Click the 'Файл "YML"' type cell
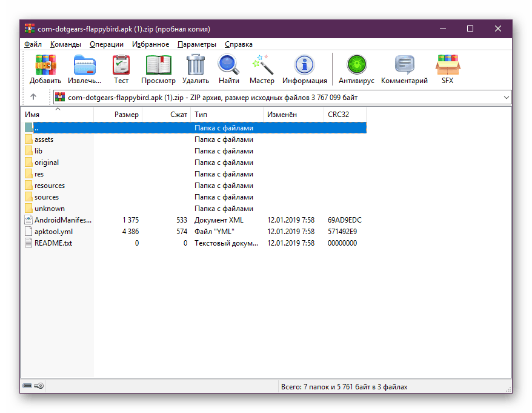Screen dimensions: 532x413 pos(214,232)
